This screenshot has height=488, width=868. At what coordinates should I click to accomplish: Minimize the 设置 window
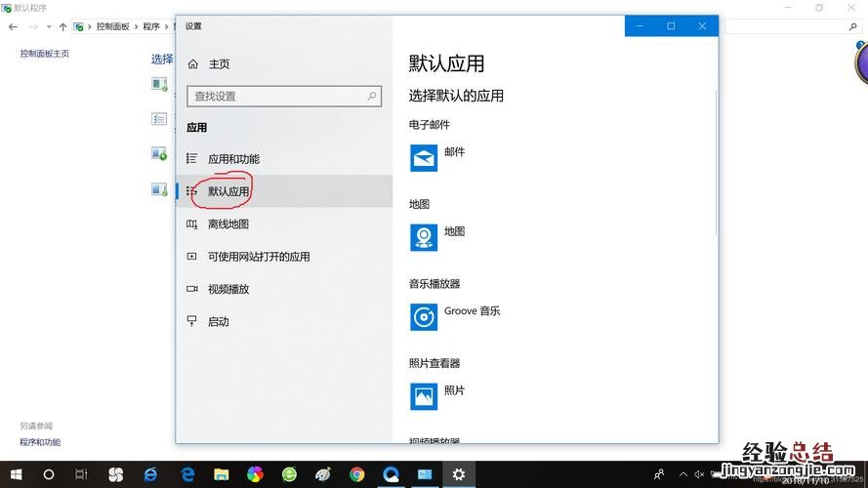click(x=640, y=26)
